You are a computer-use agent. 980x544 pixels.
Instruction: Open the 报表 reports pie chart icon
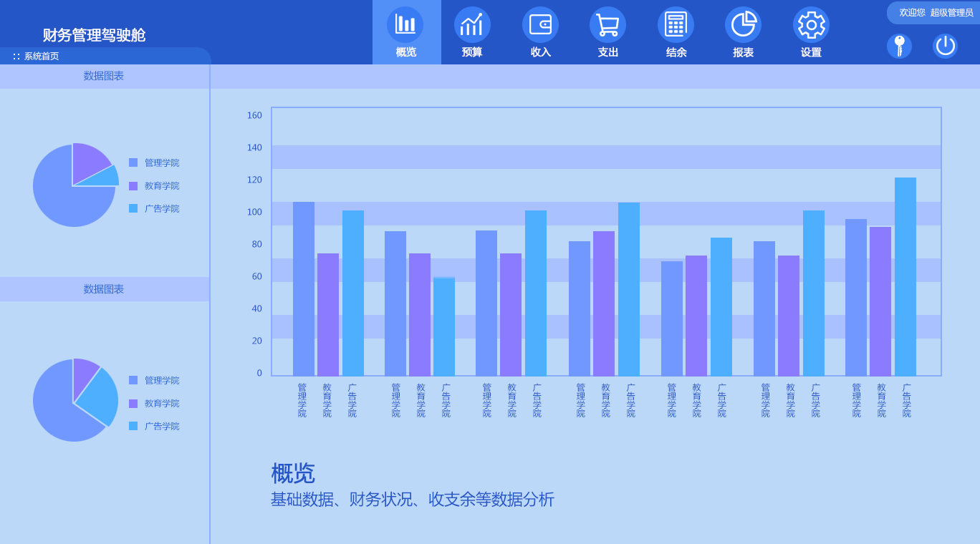(x=743, y=24)
